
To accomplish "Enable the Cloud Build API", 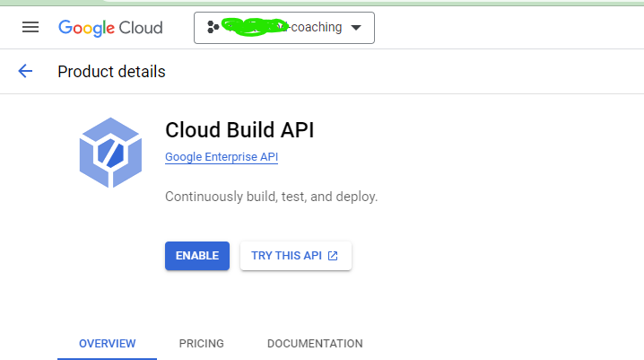I will [197, 256].
